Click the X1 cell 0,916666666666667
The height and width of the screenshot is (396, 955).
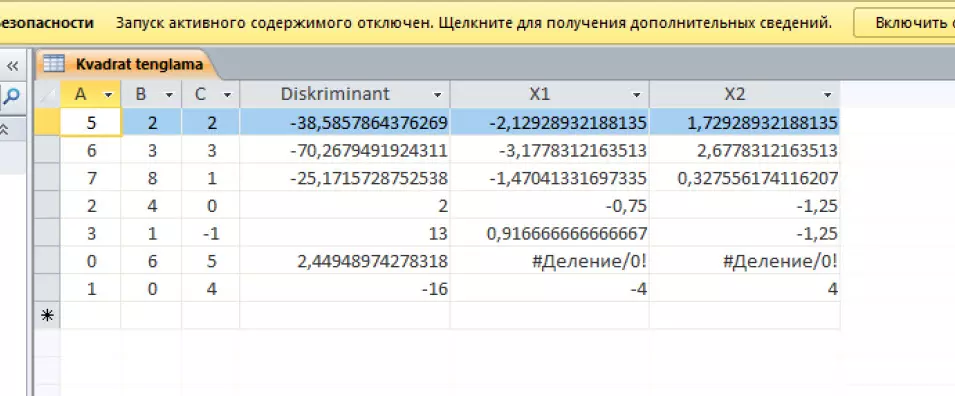point(550,233)
